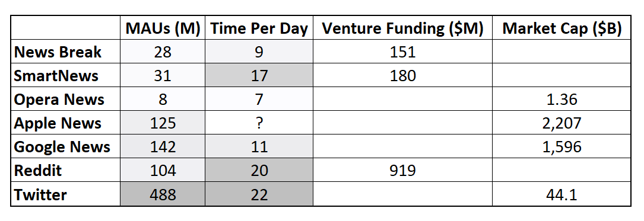Select the MAUs (M) column header

point(163,28)
